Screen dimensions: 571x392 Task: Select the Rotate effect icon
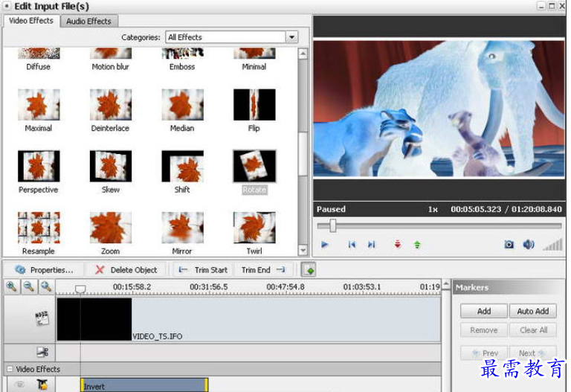(x=254, y=166)
